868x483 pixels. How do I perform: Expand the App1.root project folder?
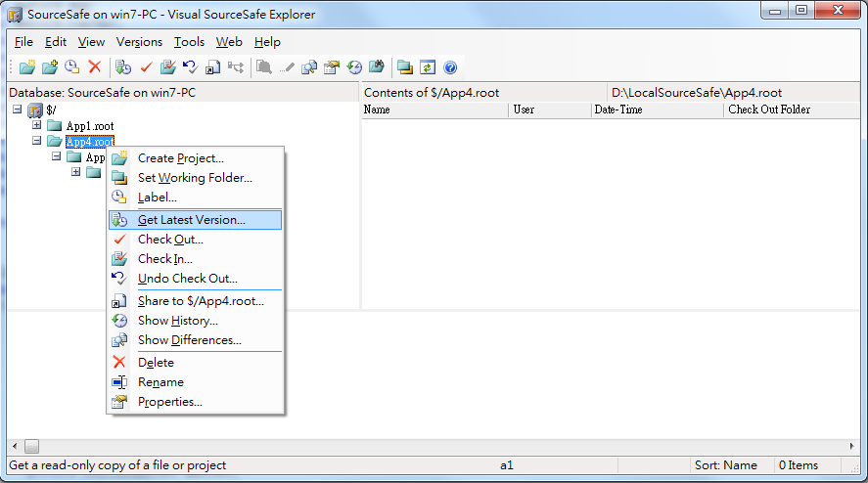[x=36, y=125]
